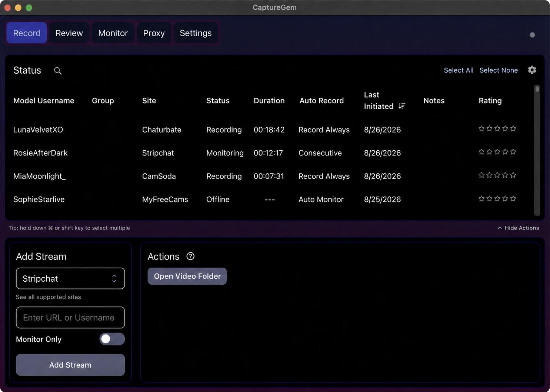The image size is (550, 392).
Task: Focus the Enter URL or Username field
Action: tap(70, 318)
